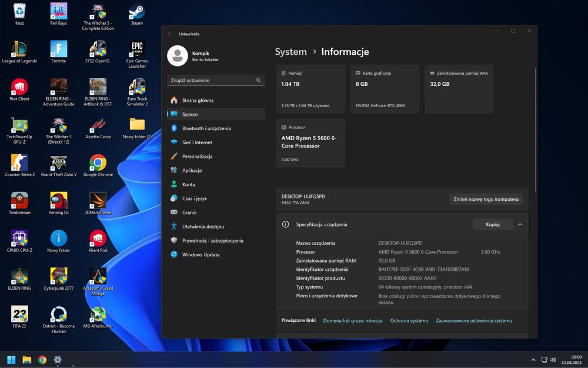The image size is (588, 368).
Task: Select the TechPowerUp GPU-Z icon
Action: [19, 130]
